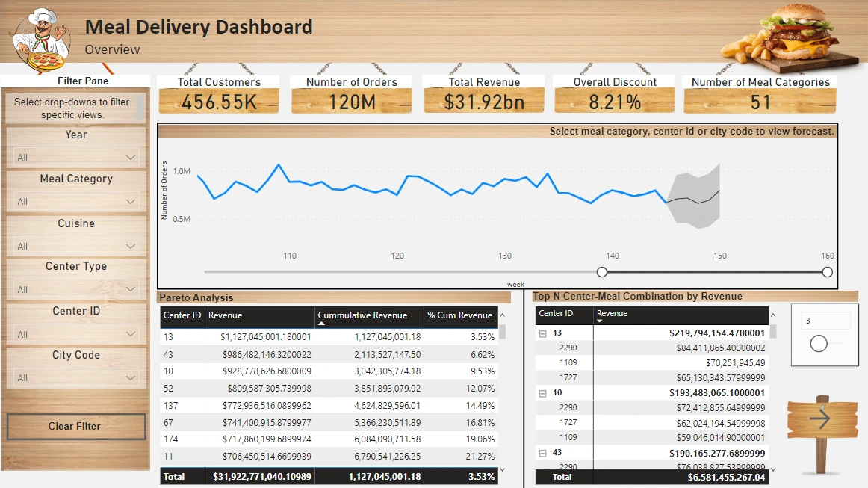
Task: Open the Center Type dropdown
Action: 76,289
